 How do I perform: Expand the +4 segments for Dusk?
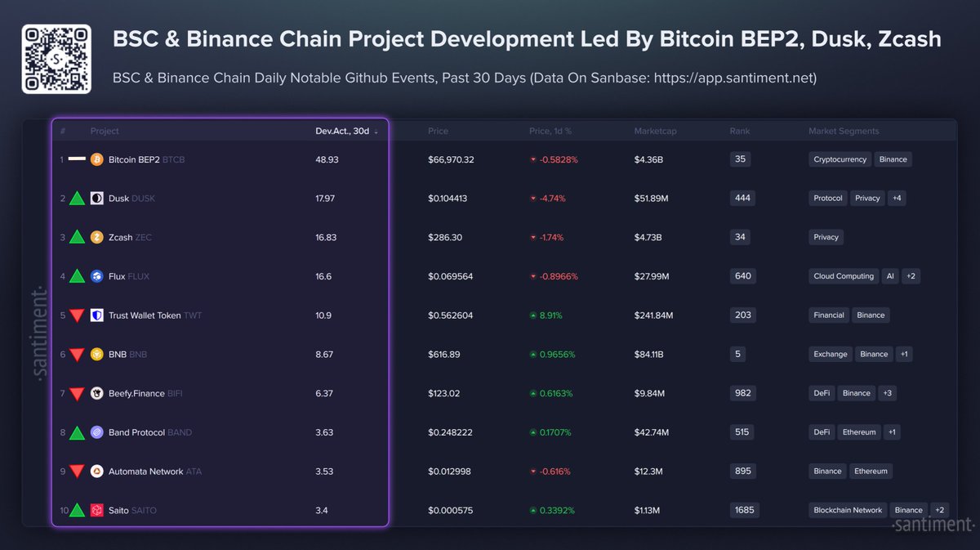[x=897, y=199]
